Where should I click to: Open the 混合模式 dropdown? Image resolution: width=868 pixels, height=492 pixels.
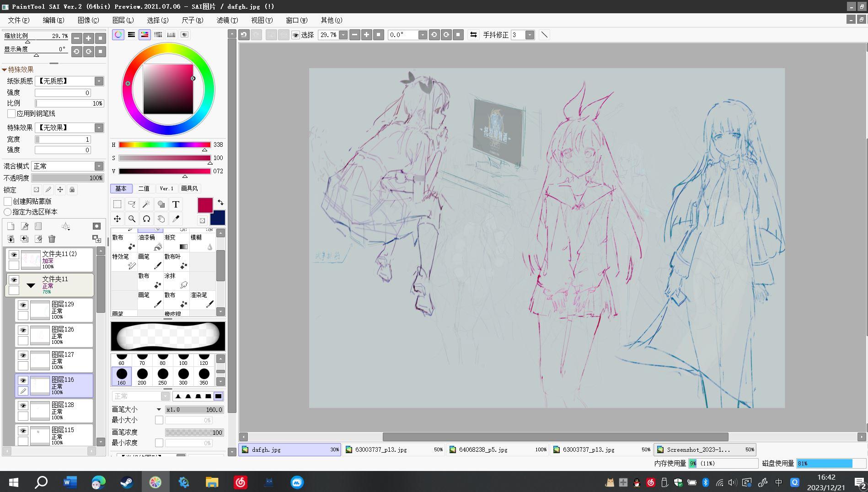[99, 166]
